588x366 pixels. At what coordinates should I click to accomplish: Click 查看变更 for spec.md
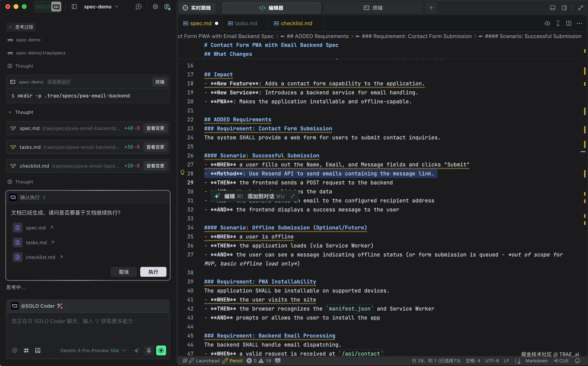155,128
